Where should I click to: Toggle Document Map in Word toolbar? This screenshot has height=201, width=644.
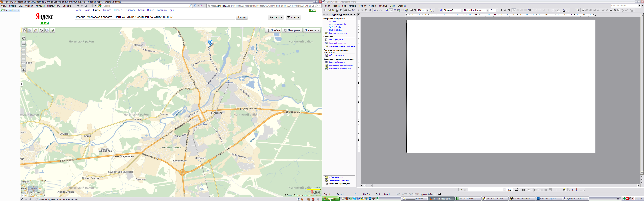coord(411,10)
